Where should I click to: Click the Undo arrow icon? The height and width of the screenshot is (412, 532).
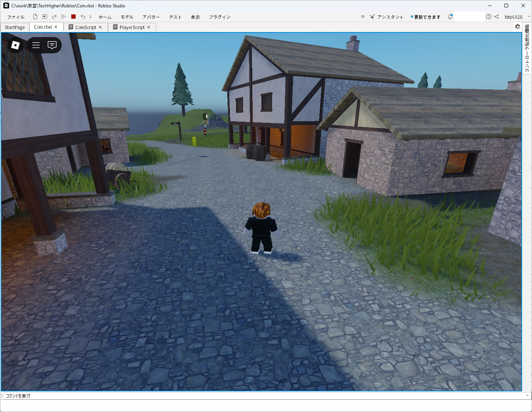83,17
